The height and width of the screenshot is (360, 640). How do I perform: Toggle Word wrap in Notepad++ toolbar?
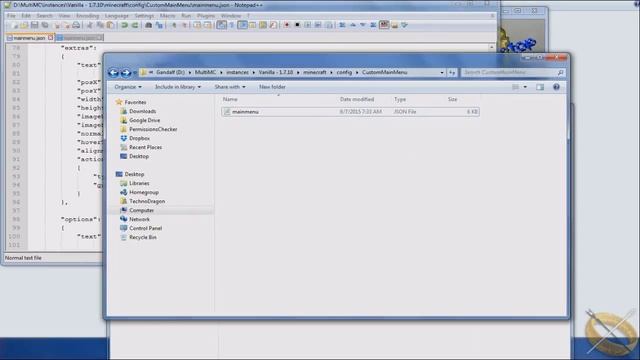[221, 25]
